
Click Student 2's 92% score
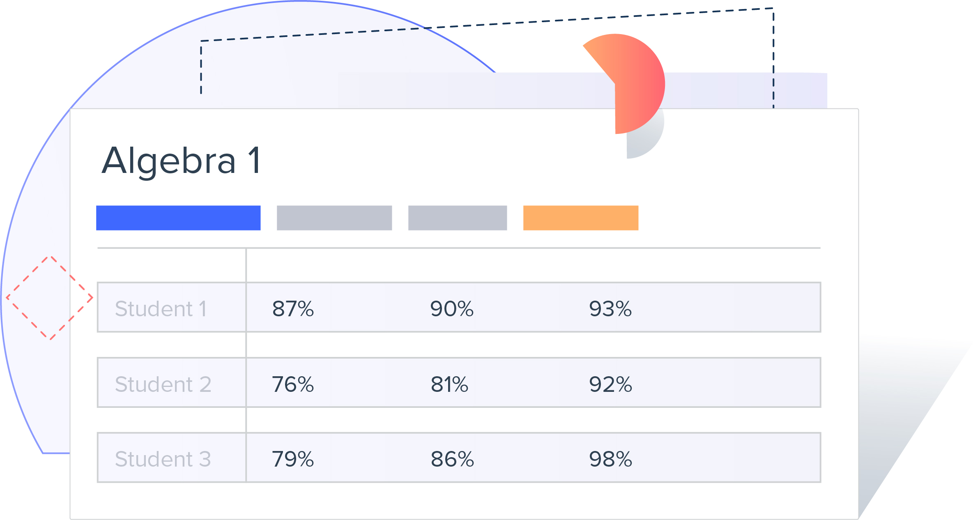pyautogui.click(x=610, y=384)
